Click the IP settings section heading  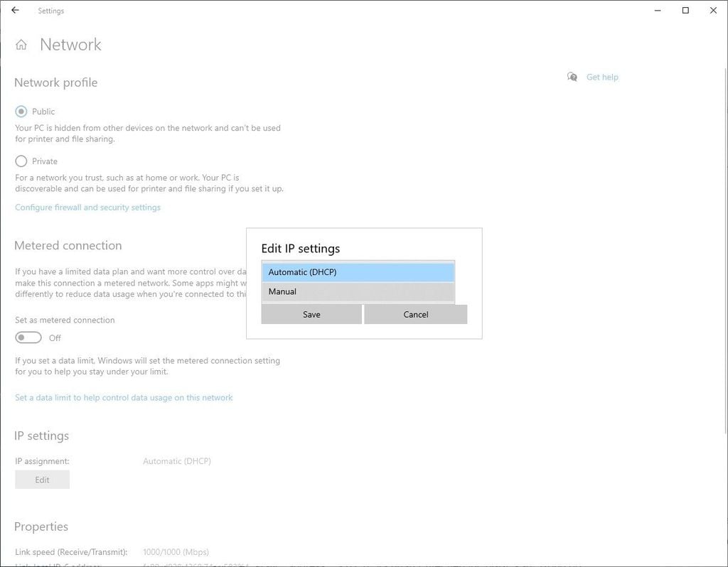tap(42, 436)
